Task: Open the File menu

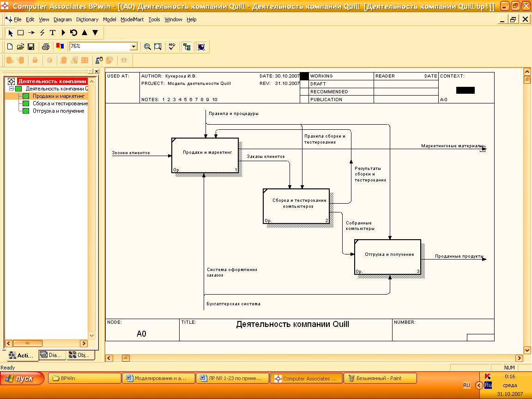Action: [x=18, y=19]
